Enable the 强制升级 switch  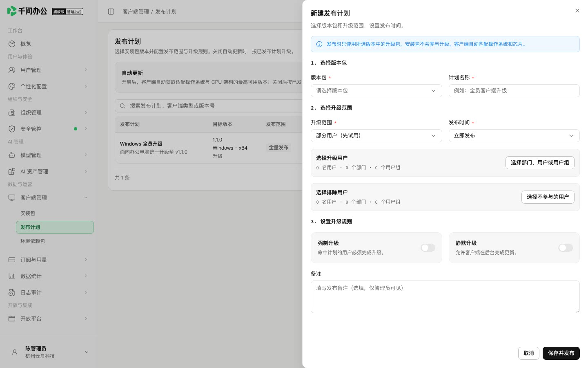428,248
